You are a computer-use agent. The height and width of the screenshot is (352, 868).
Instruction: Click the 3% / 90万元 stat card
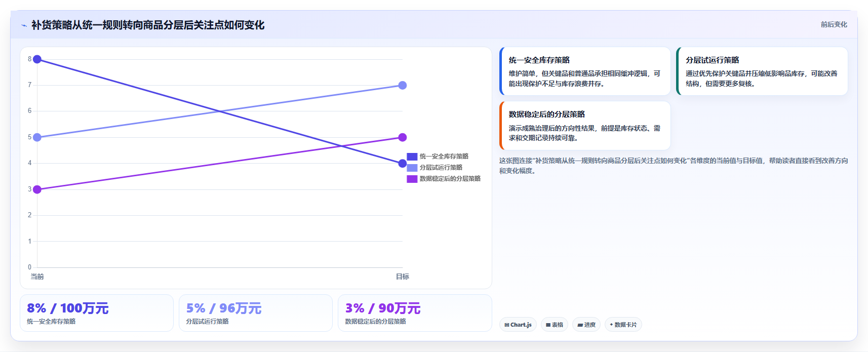415,313
